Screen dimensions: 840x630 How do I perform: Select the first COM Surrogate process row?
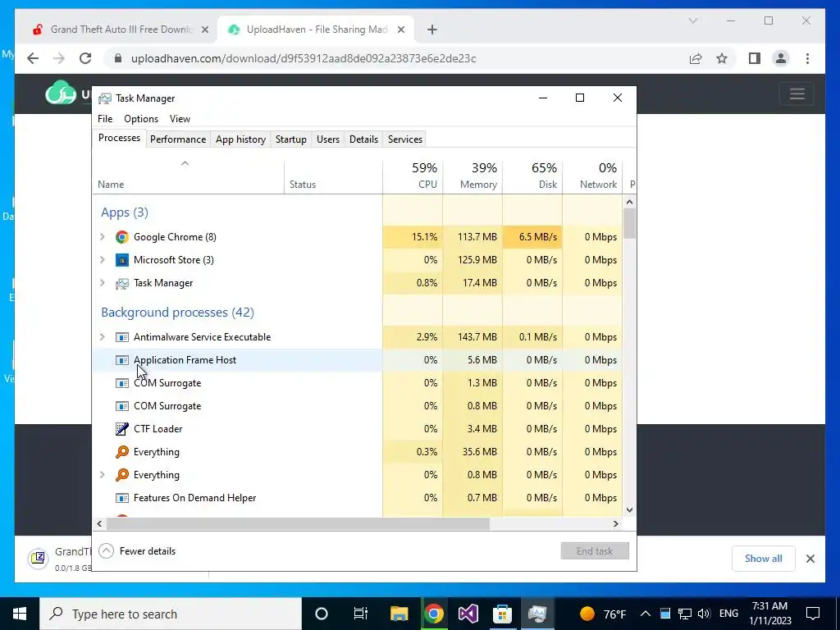tap(358, 383)
